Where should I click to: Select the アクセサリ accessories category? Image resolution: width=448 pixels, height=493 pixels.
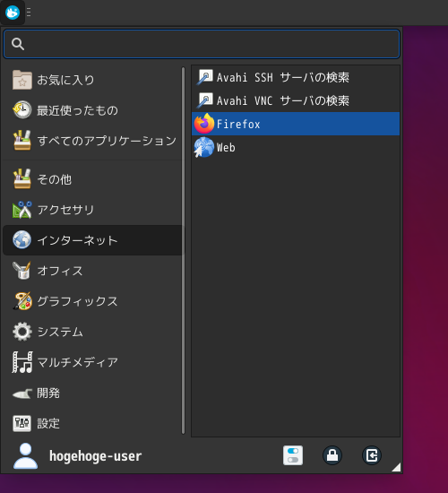pos(92,210)
